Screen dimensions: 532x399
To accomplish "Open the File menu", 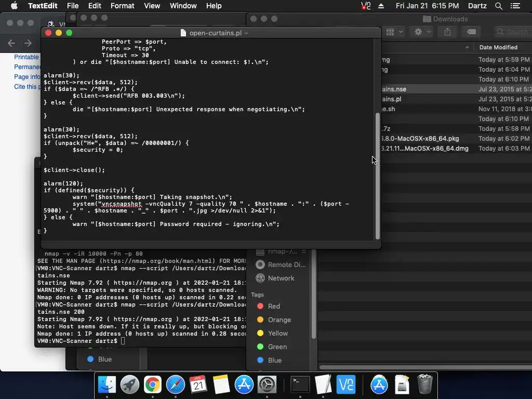I will coord(73,6).
